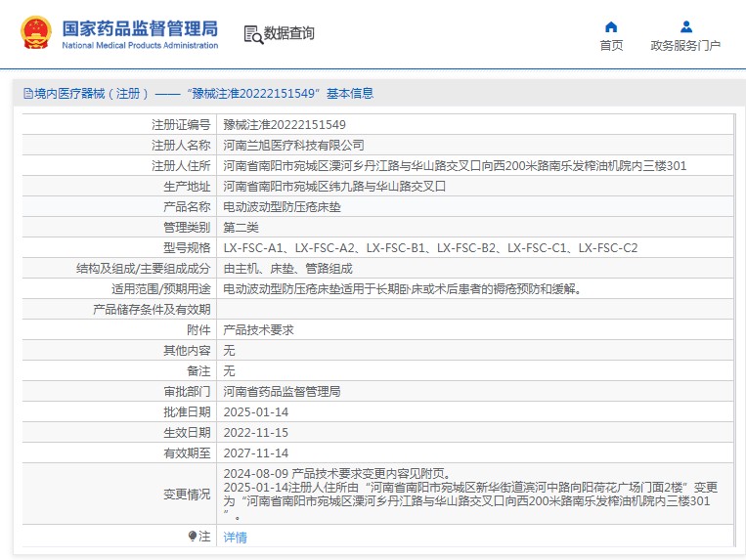The width and height of the screenshot is (746, 560).
Task: Select production address 纬九路与华山路交叉口
Action: [334, 186]
